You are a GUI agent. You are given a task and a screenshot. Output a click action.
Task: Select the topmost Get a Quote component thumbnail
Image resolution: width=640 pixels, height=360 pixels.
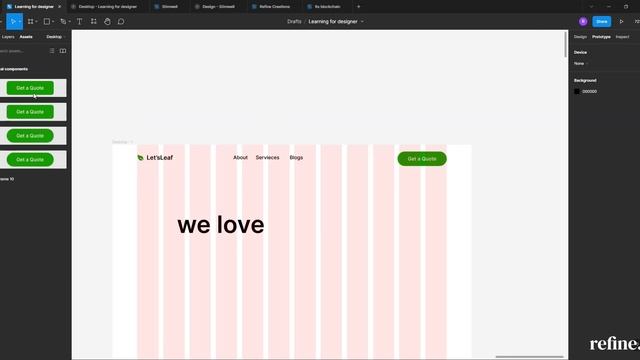click(x=33, y=88)
